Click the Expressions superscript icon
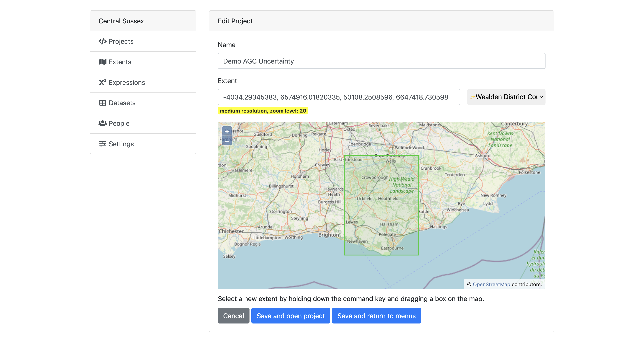Image resolution: width=644 pixels, height=348 pixels. point(102,82)
